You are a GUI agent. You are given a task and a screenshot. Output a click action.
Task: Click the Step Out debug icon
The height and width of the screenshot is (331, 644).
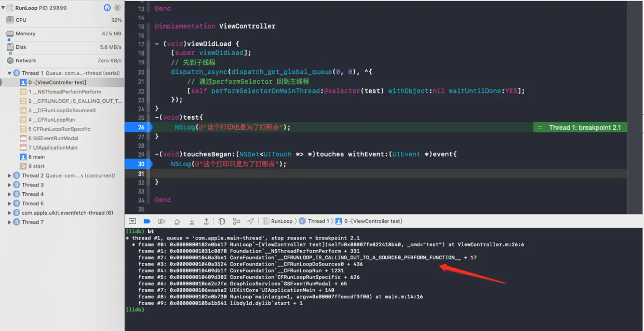(206, 221)
